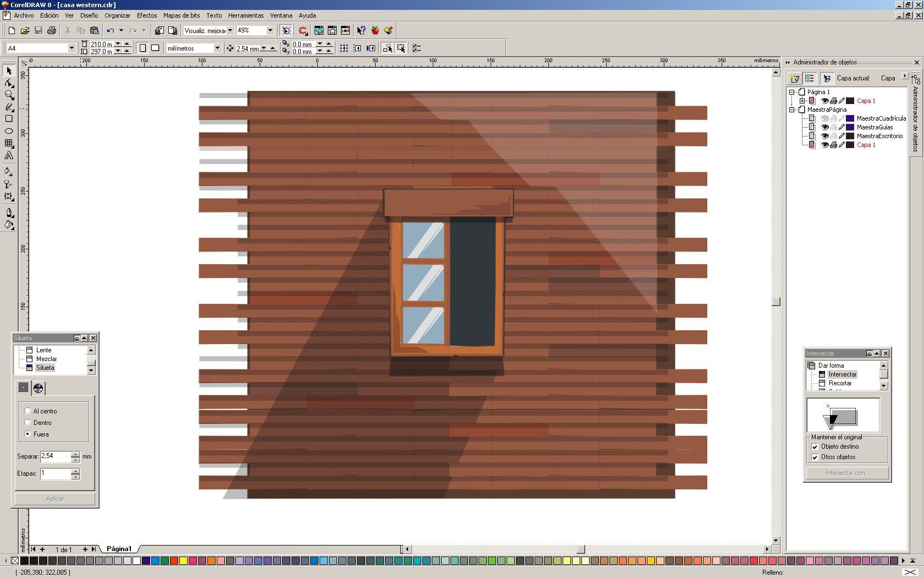The width and height of the screenshot is (924, 578).
Task: Click the Open folder icon
Action: pyautogui.click(x=25, y=31)
